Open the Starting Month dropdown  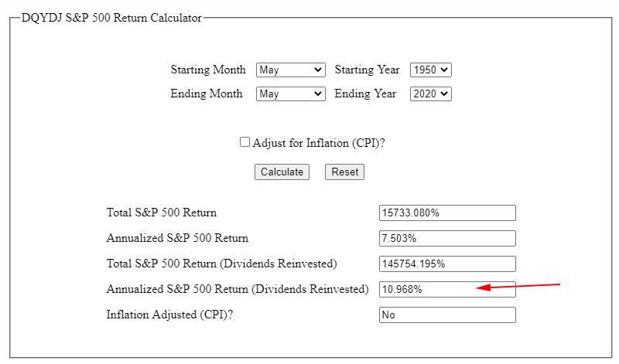[x=290, y=70]
